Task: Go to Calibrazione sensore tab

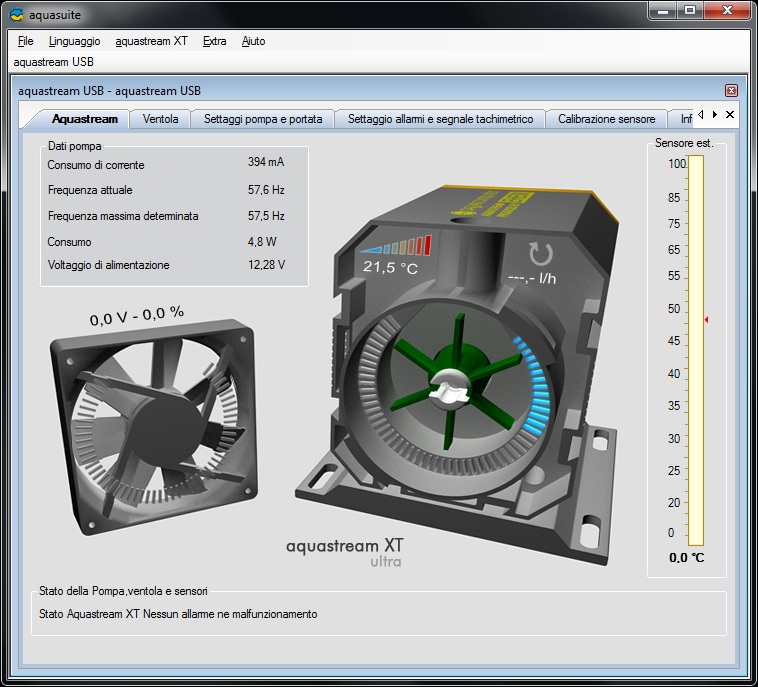Action: coord(606,119)
